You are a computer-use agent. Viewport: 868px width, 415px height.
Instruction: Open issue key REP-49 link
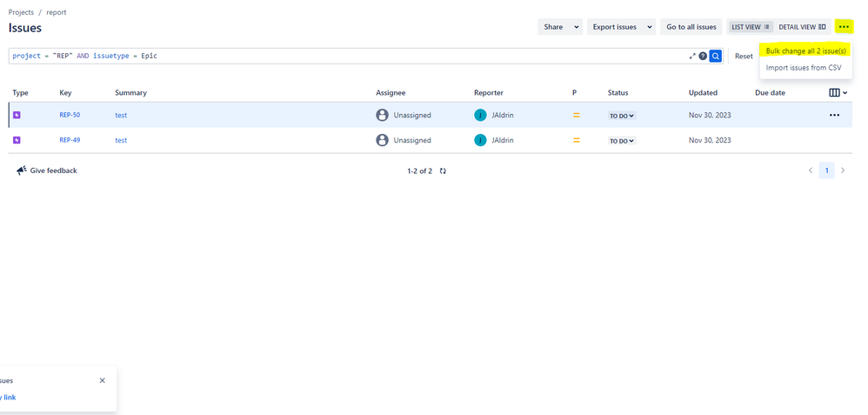point(70,140)
